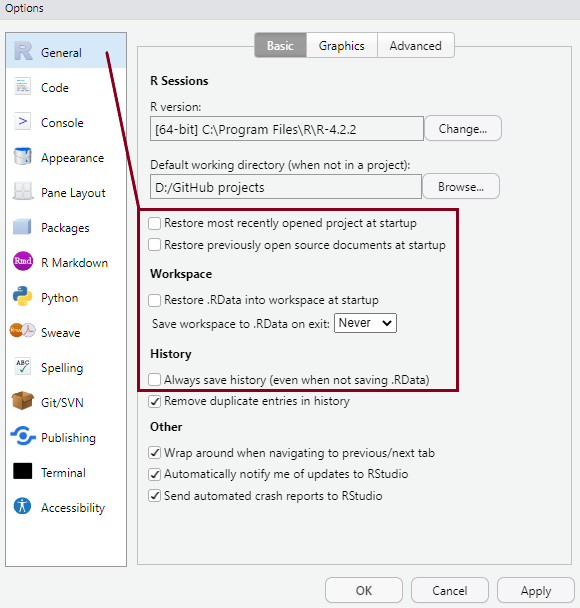
Task: Click the R version text field
Action: point(287,129)
